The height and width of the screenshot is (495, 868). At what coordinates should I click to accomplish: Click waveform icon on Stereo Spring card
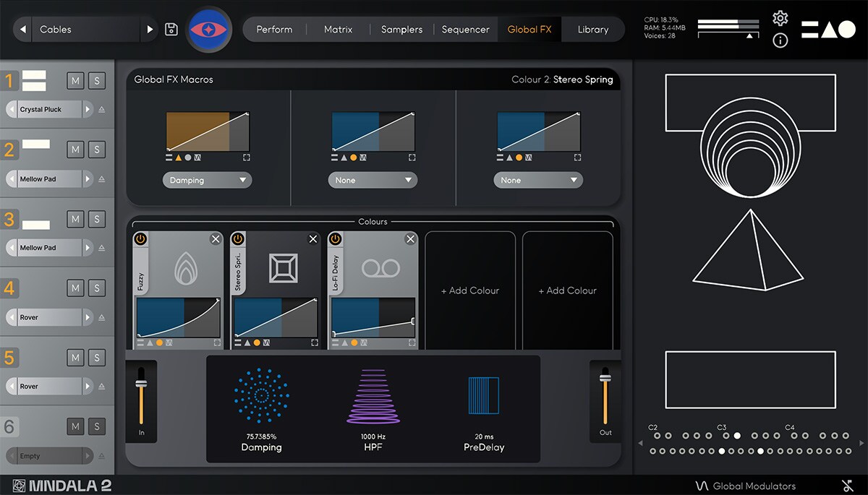click(x=266, y=343)
